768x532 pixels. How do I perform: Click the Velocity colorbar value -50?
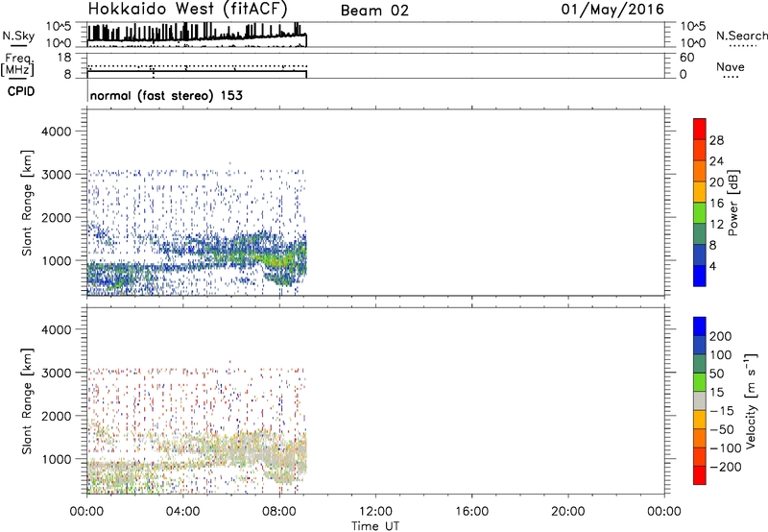(723, 429)
